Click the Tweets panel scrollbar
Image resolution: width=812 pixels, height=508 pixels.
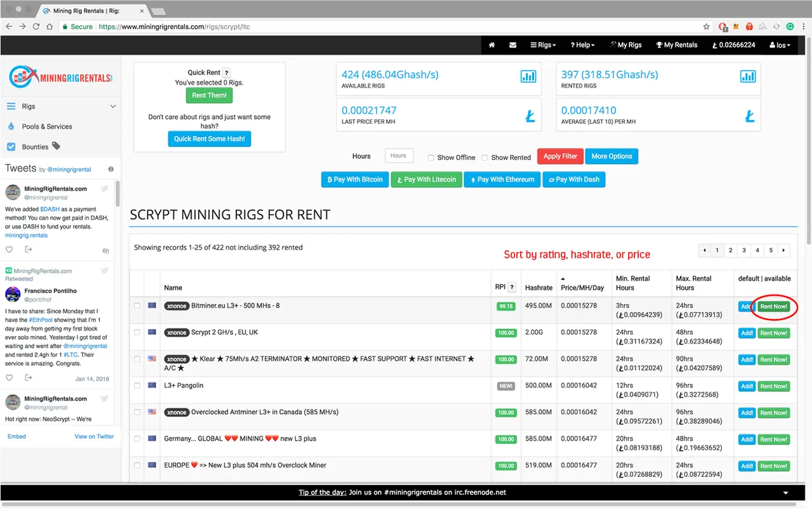[117, 193]
